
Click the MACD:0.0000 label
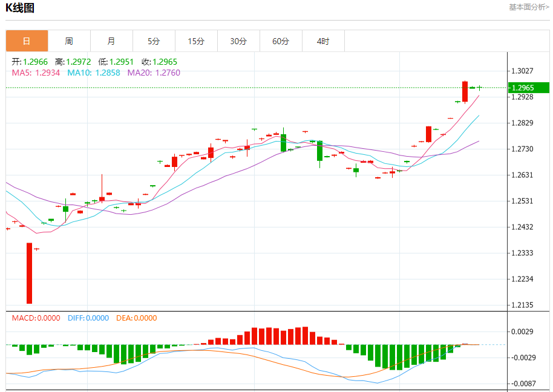point(36,318)
